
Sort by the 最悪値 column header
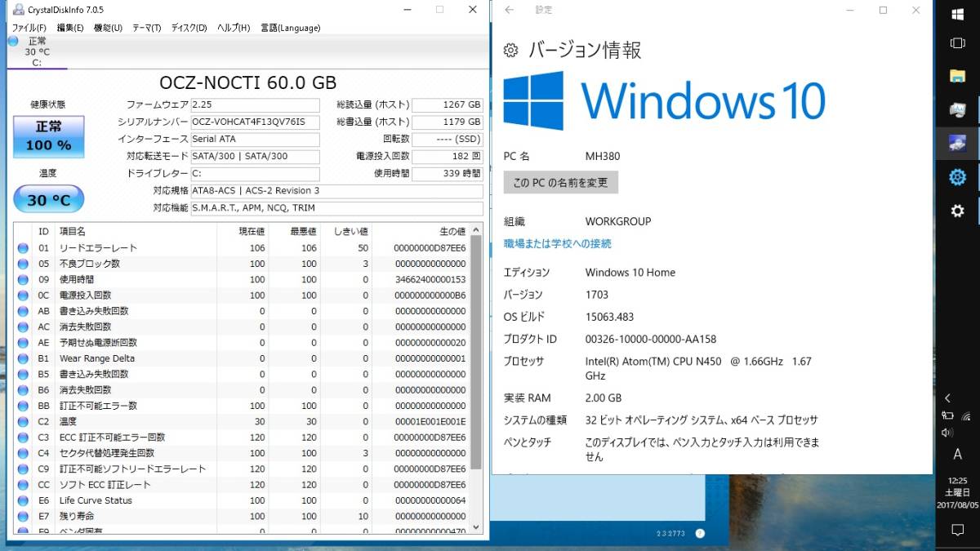(x=294, y=232)
